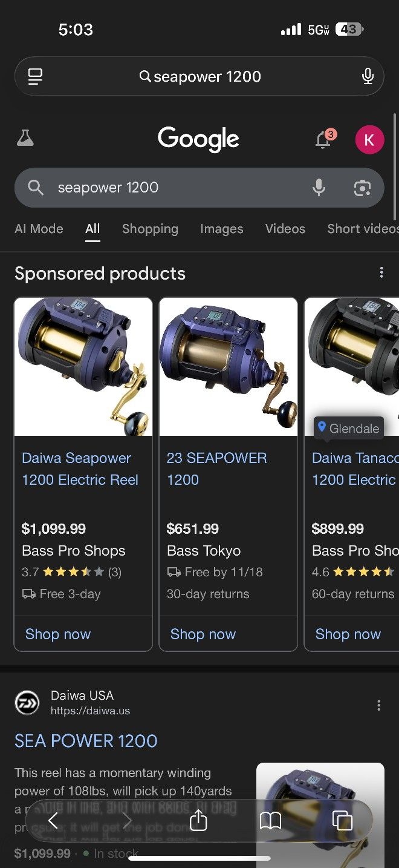This screenshot has height=868, width=399.
Task: Navigate back with the back arrow
Action: coord(53,821)
